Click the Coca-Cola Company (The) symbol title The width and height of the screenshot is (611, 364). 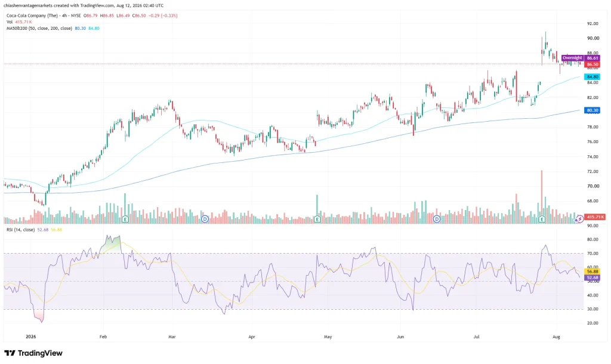(32, 16)
